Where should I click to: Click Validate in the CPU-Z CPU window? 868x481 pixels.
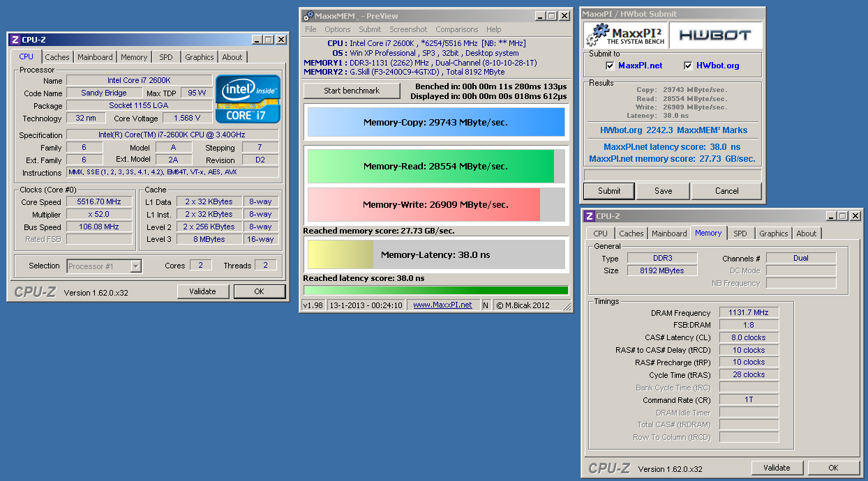[202, 291]
